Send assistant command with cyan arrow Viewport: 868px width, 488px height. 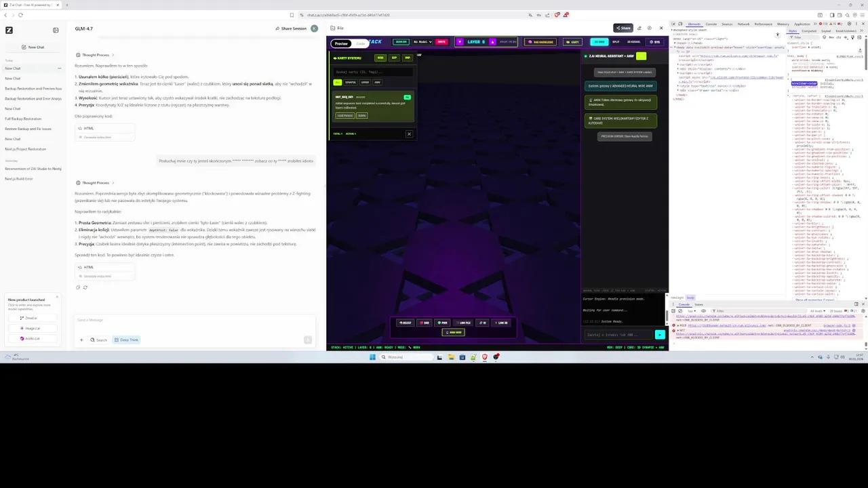click(x=660, y=334)
